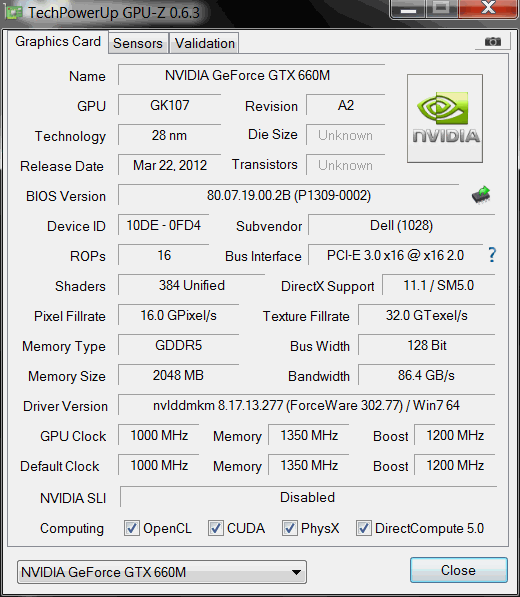Image resolution: width=520 pixels, height=597 pixels.
Task: Click the NVIDIA logo image
Action: (445, 118)
